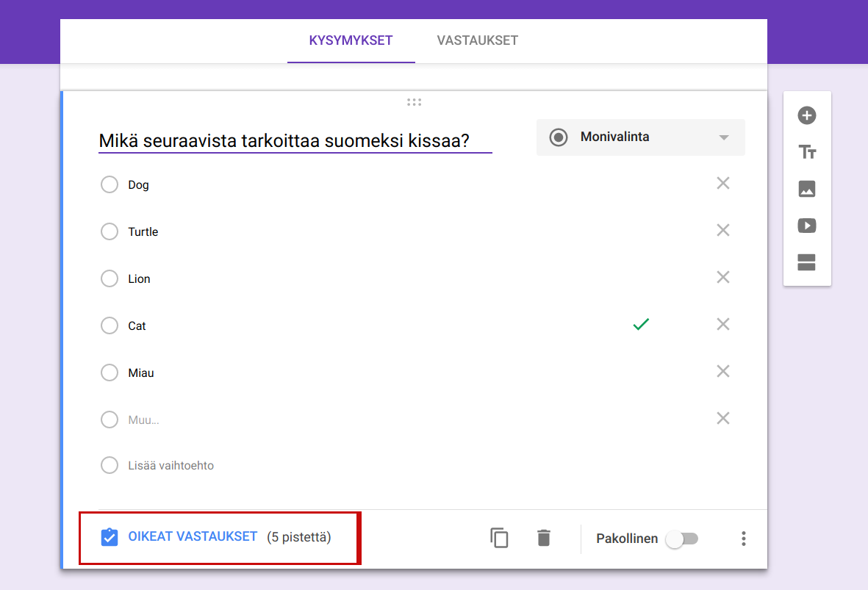Viewport: 868px width, 590px height.
Task: Switch to the VASTAUKSET tab
Action: pyautogui.click(x=477, y=40)
